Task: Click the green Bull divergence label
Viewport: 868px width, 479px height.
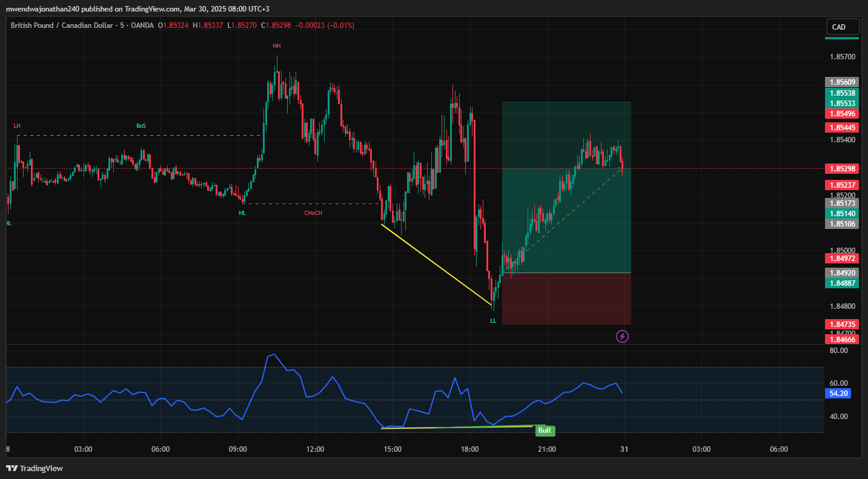Action: (545, 431)
